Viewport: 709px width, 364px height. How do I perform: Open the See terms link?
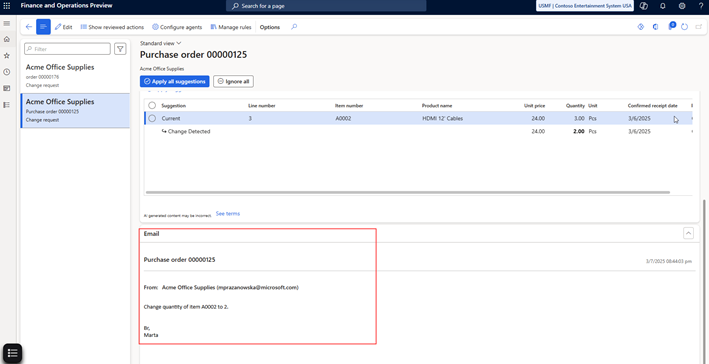228,213
